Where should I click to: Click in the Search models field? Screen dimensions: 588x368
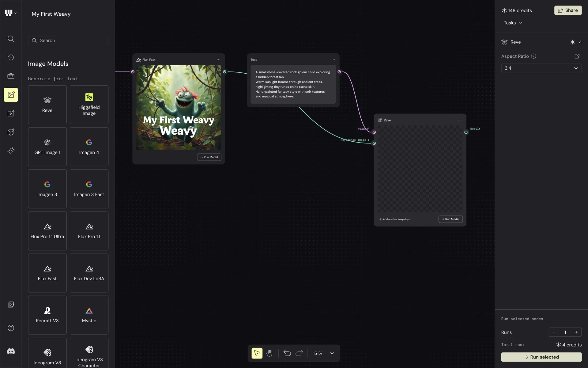click(x=68, y=40)
